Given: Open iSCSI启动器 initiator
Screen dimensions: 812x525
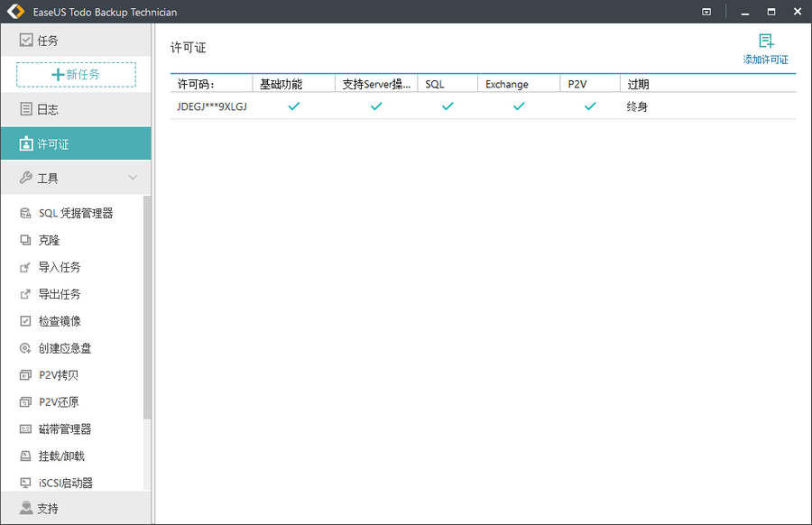Looking at the screenshot, I should point(66,483).
